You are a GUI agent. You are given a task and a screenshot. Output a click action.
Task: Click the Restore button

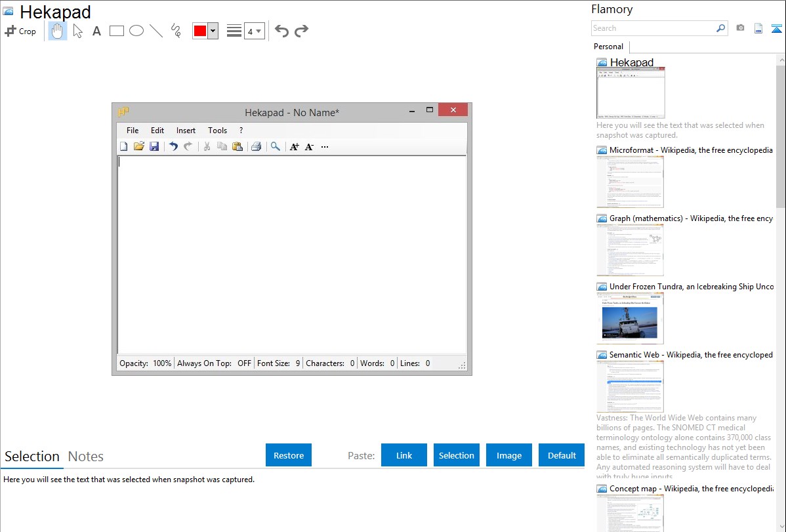click(289, 455)
